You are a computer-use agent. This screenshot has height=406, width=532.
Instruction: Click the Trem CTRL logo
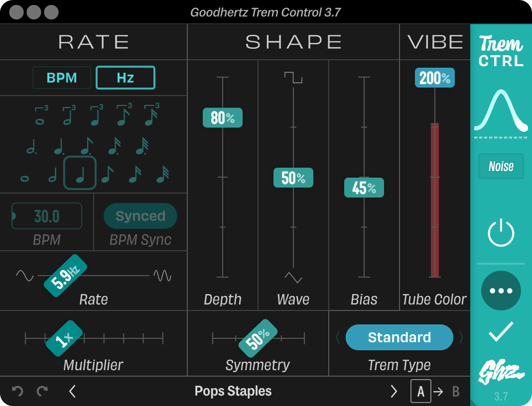coord(501,51)
